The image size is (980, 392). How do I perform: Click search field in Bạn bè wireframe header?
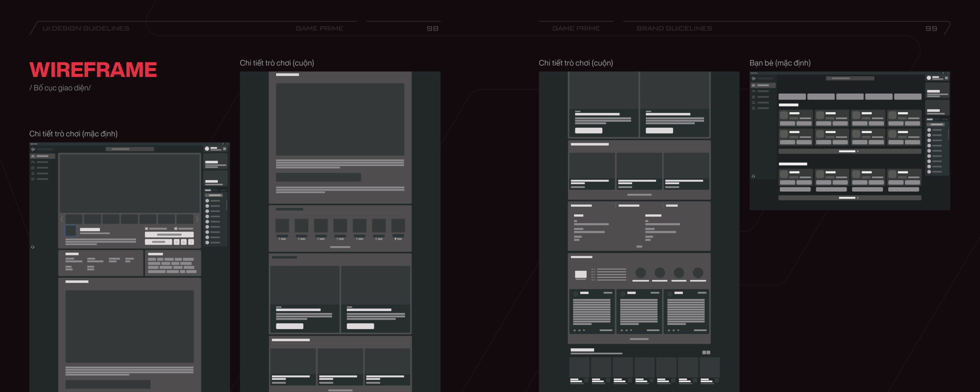tap(850, 78)
